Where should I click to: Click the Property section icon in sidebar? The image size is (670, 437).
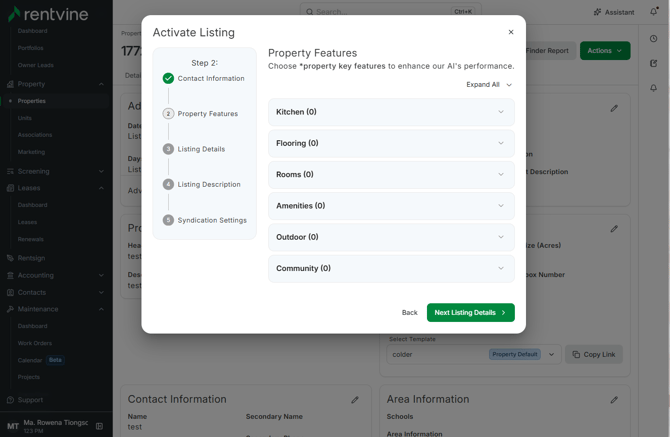click(10, 84)
